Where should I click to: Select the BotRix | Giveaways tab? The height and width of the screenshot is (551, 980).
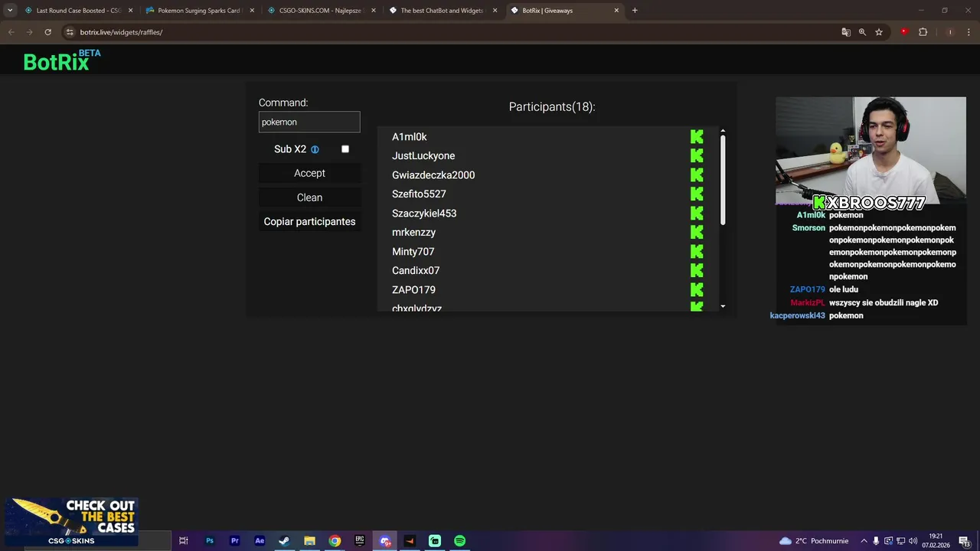pos(563,11)
